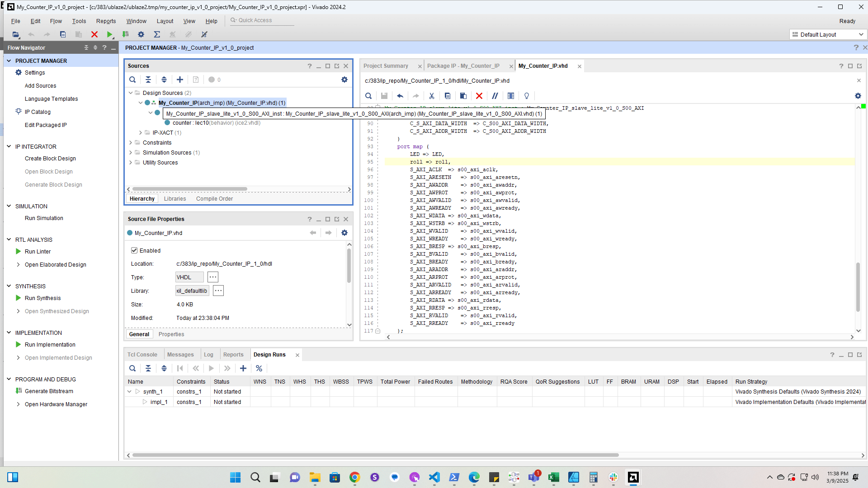Cut text using the scissors icon in editor toolbar
This screenshot has height=488, width=868.
tap(432, 96)
